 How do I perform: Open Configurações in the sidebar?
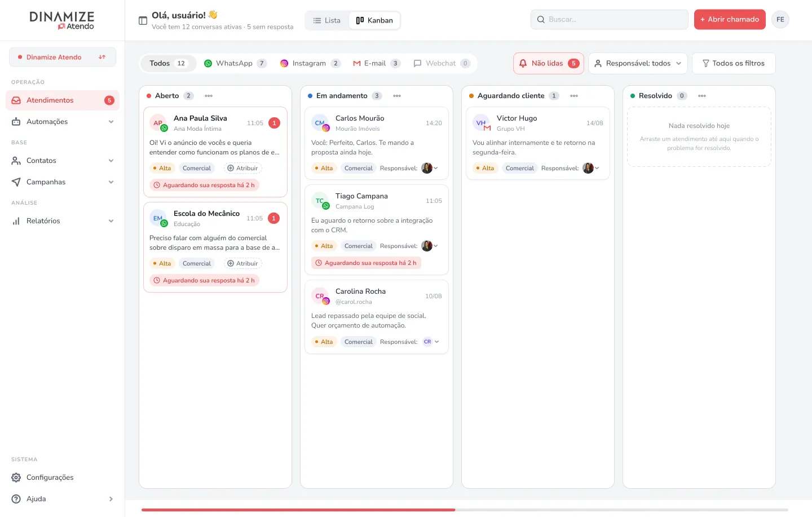pyautogui.click(x=63, y=478)
